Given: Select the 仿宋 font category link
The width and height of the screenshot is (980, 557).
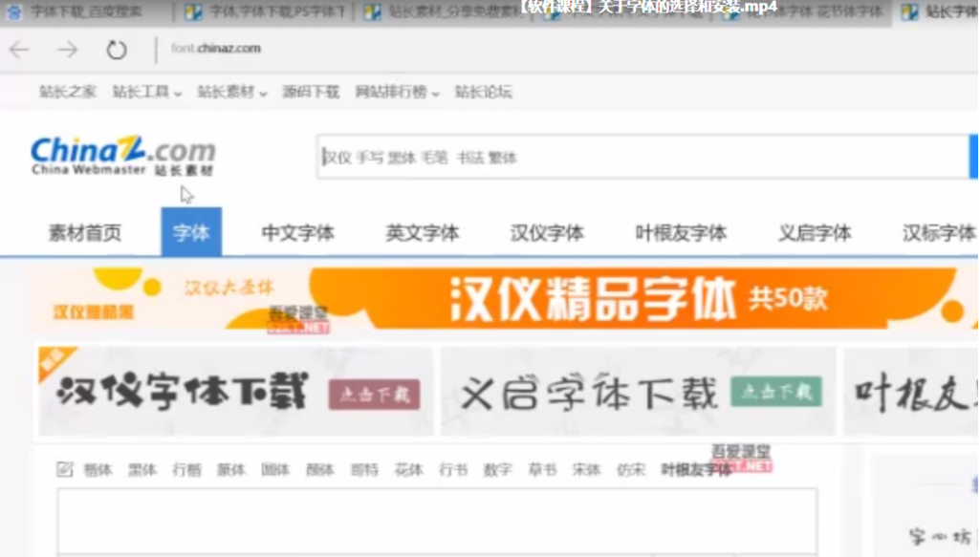Looking at the screenshot, I should point(631,469).
